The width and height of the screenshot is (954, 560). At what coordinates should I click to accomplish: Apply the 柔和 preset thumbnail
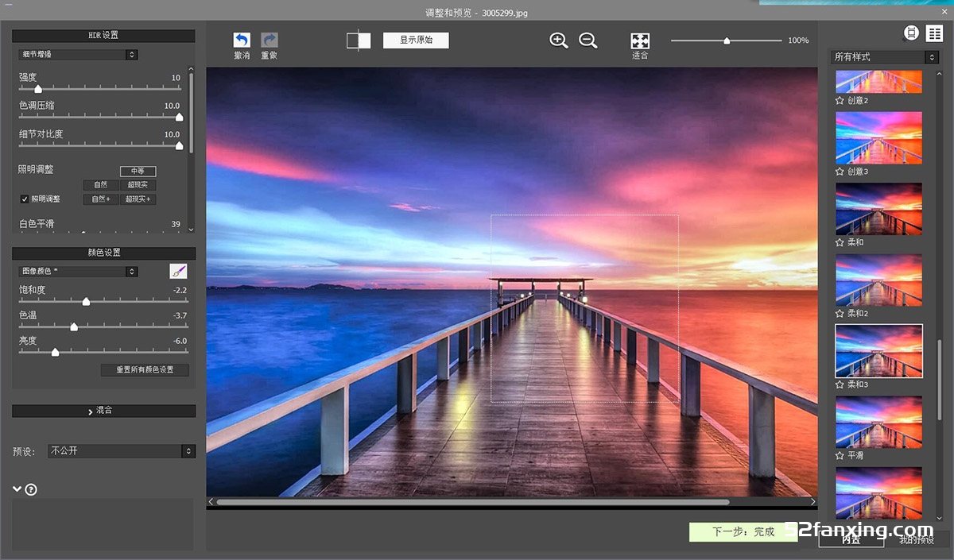click(x=878, y=209)
